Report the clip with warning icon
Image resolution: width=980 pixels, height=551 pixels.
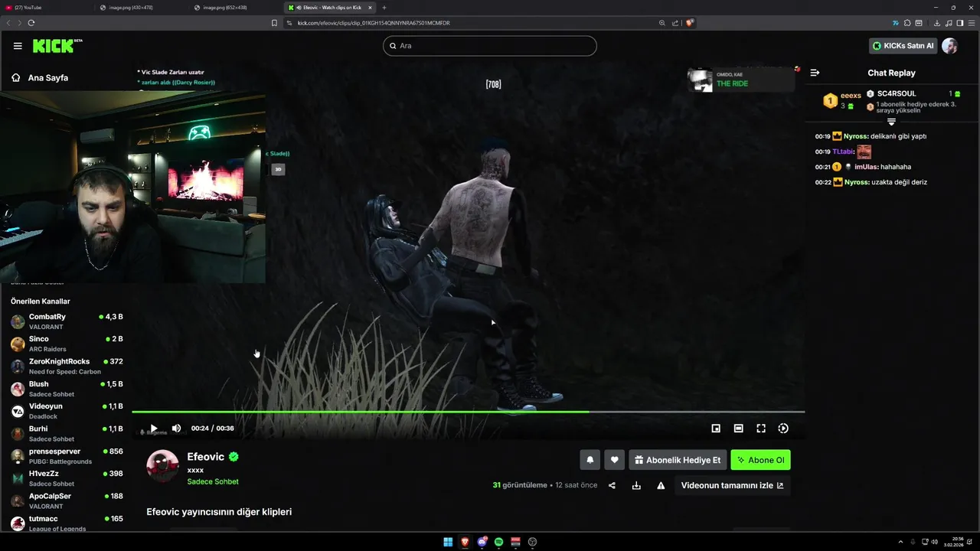click(x=661, y=485)
